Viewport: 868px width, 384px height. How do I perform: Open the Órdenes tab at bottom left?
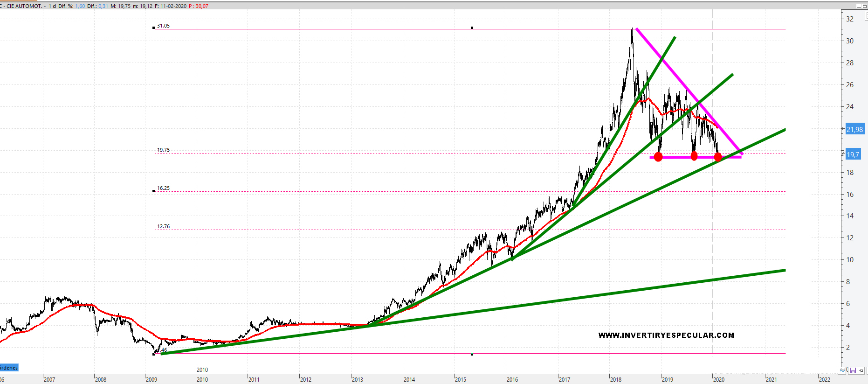coord(9,368)
